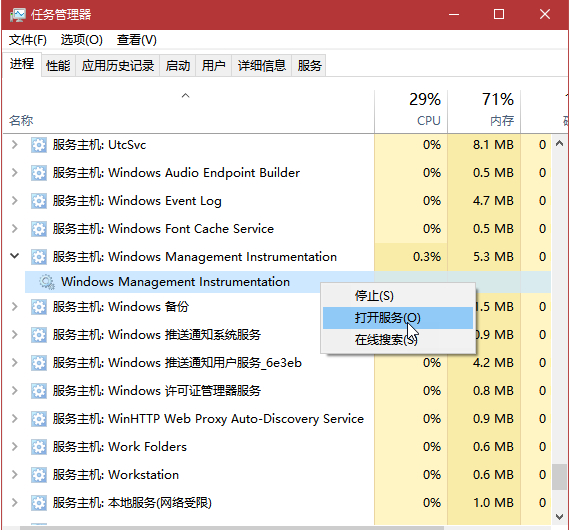Viewport: 570px width, 530px height.
Task: Click the gear icon of 服务主机: UtcSvc
Action: pyautogui.click(x=39, y=145)
